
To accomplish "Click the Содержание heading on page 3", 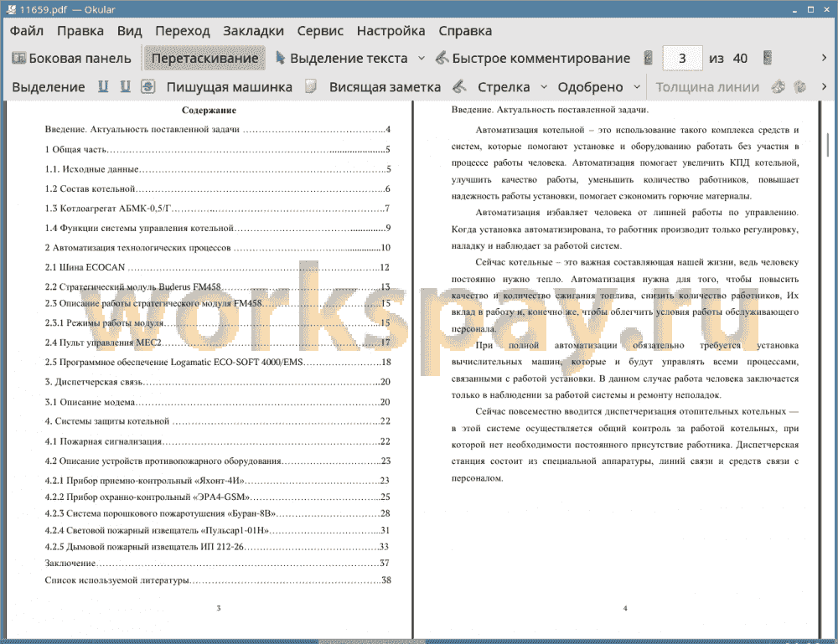I will click(209, 110).
